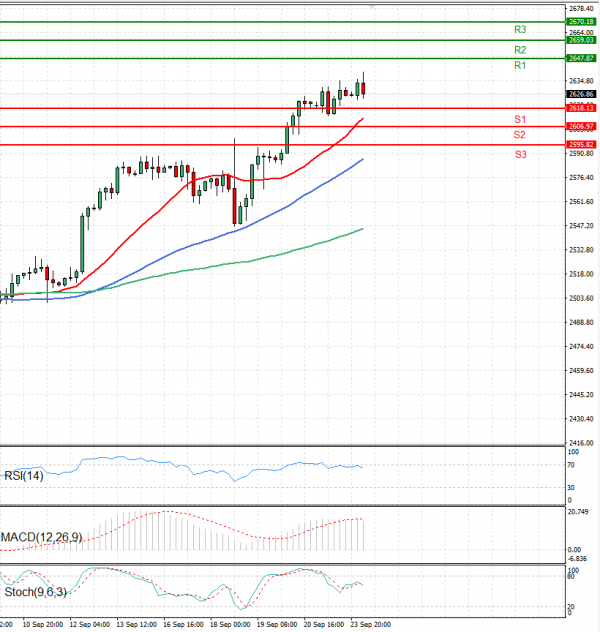Click the green 2647.87 price level tag

point(581,59)
